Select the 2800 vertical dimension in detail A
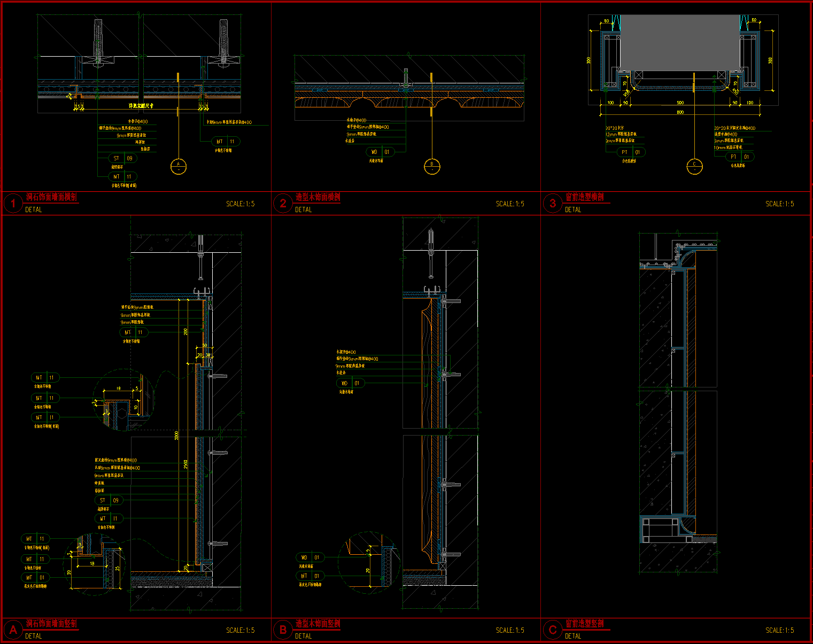 coord(177,436)
